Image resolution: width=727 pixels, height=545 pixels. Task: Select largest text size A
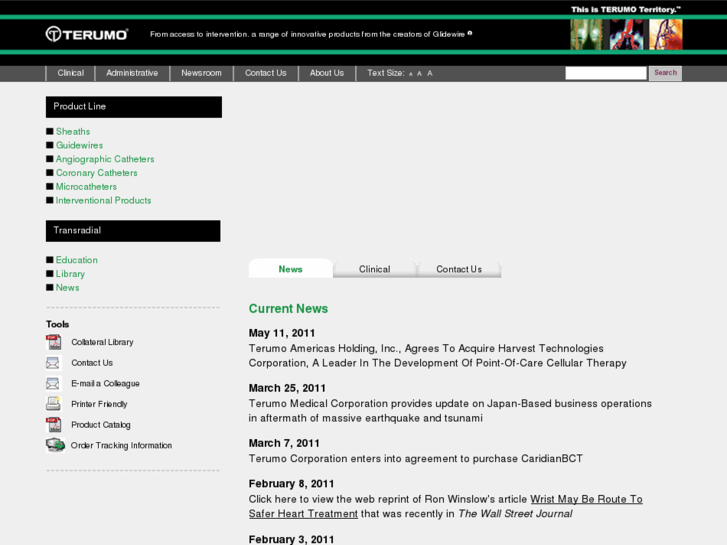click(x=430, y=73)
